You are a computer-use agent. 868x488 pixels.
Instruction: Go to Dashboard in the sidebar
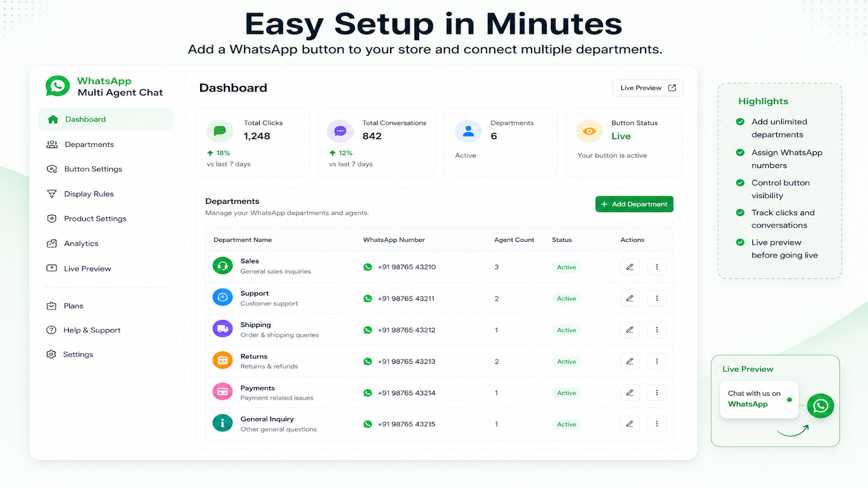(x=106, y=119)
